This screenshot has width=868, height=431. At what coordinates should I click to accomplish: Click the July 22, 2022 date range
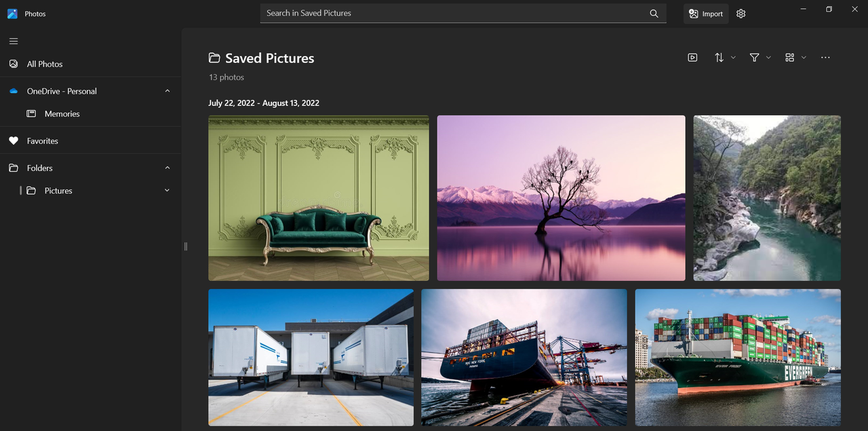pyautogui.click(x=264, y=103)
